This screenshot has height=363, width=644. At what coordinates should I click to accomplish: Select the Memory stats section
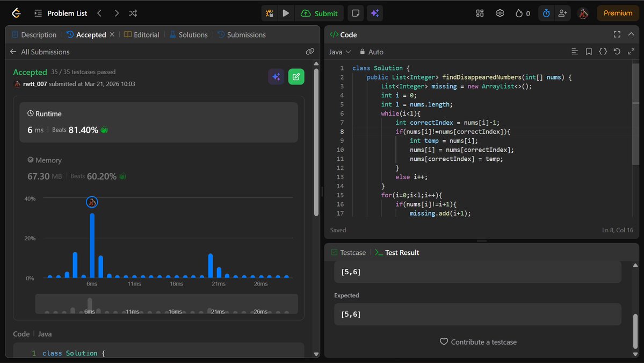pyautogui.click(x=158, y=168)
